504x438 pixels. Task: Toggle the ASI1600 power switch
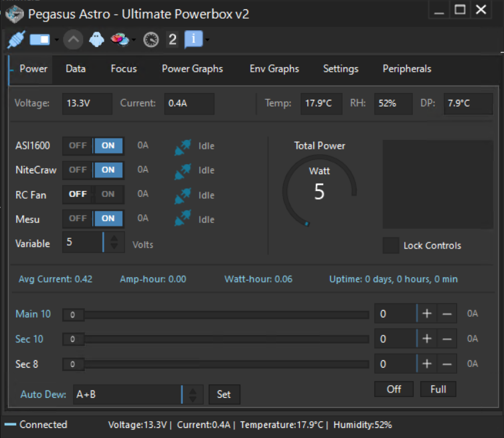pos(93,146)
